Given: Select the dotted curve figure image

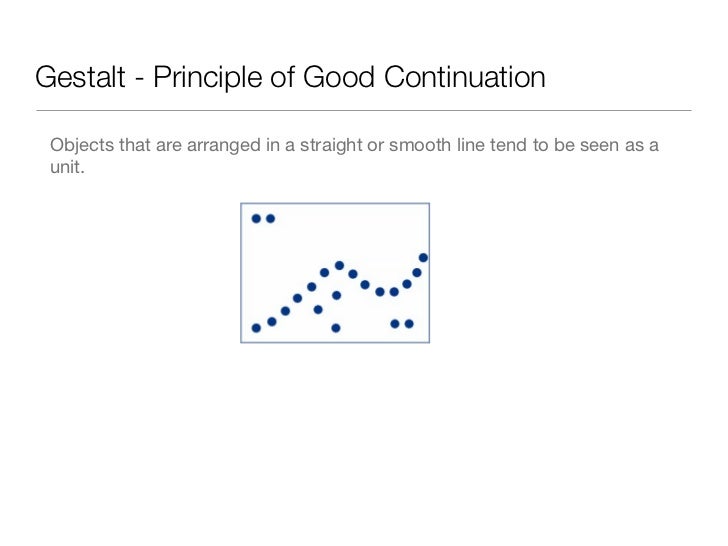Looking at the screenshot, I should (x=335, y=273).
